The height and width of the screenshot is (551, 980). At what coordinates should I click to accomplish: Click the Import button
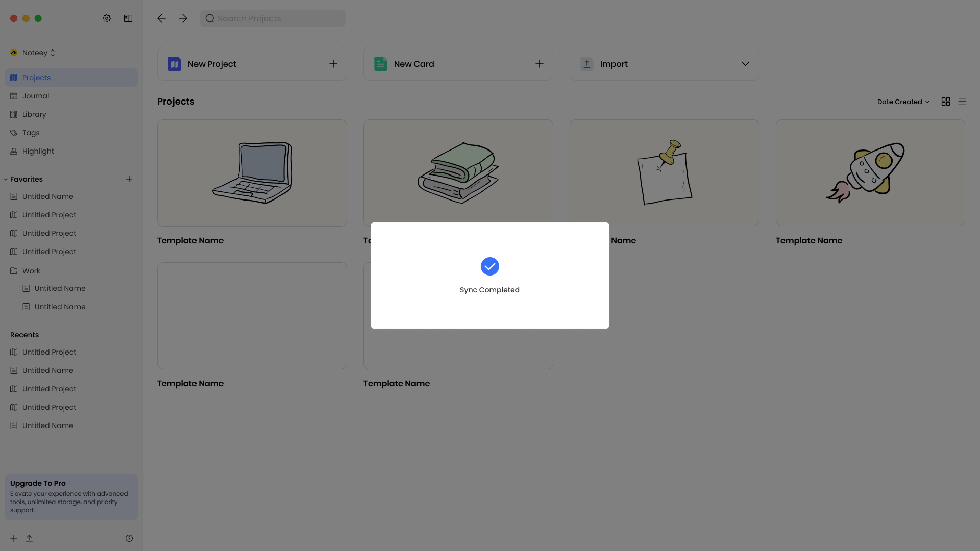665,64
